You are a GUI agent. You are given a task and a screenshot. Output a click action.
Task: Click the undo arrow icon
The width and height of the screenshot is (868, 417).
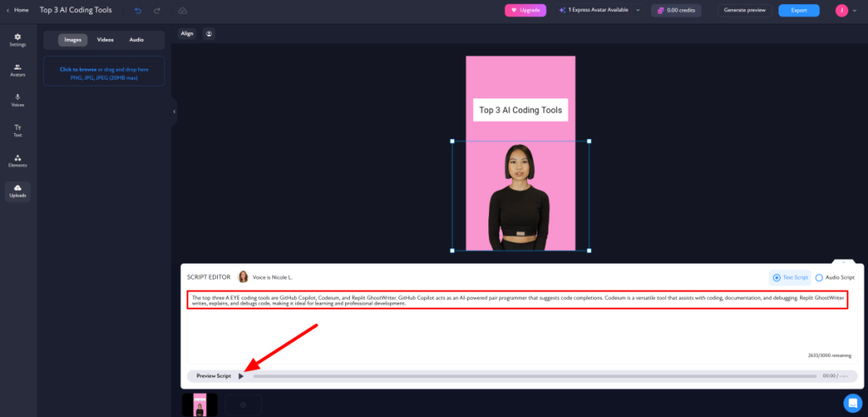tap(138, 10)
